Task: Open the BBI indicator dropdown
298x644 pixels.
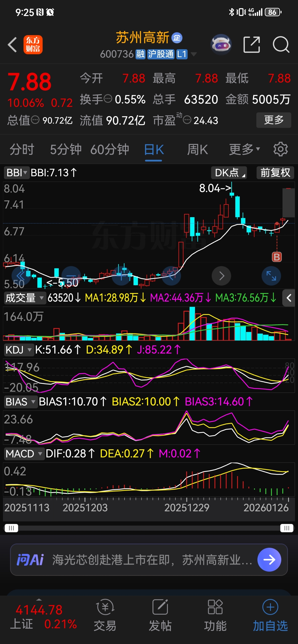Action: (x=16, y=173)
